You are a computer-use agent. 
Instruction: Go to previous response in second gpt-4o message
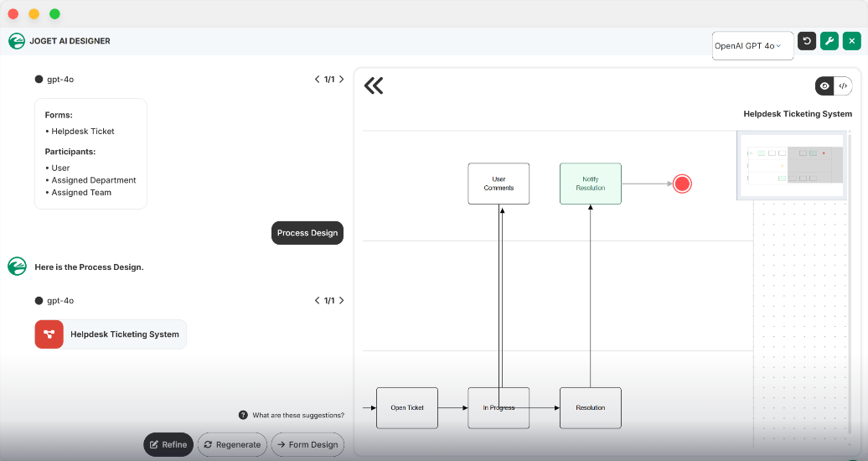point(318,300)
